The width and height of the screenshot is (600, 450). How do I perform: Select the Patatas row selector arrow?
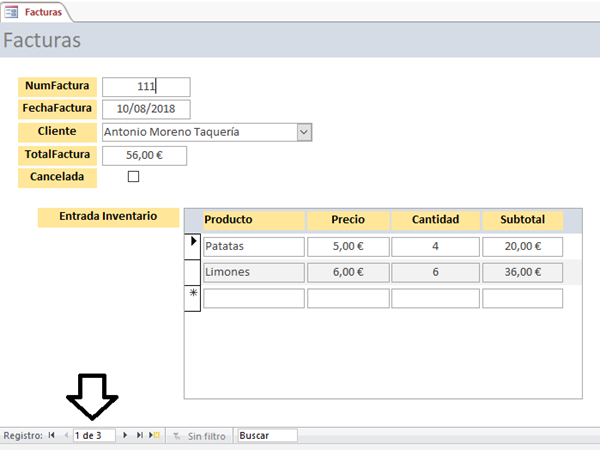coord(193,243)
